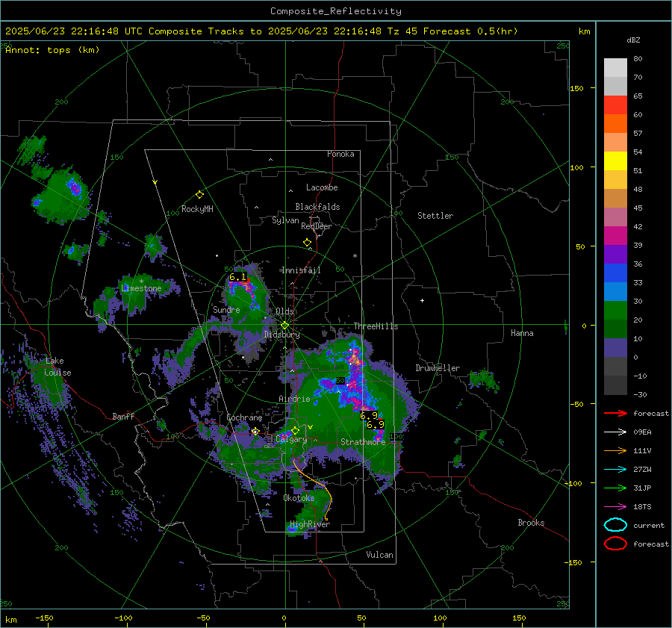Click the Innisfail town label
The width and height of the screenshot is (672, 628).
(x=301, y=270)
